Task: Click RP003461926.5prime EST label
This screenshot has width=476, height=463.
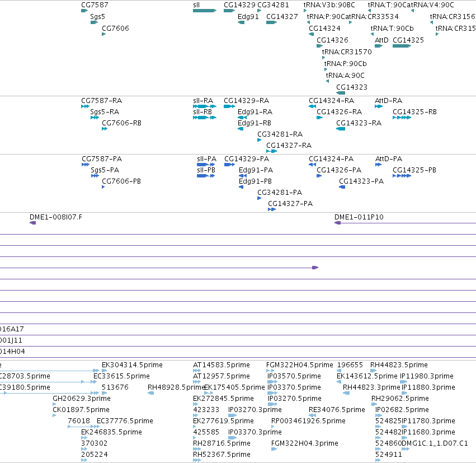Action: [x=308, y=422]
